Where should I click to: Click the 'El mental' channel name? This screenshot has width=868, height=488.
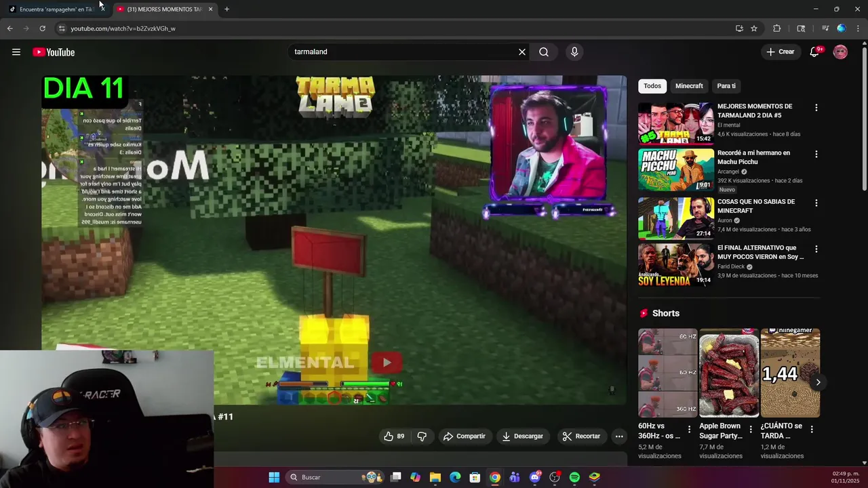click(729, 125)
